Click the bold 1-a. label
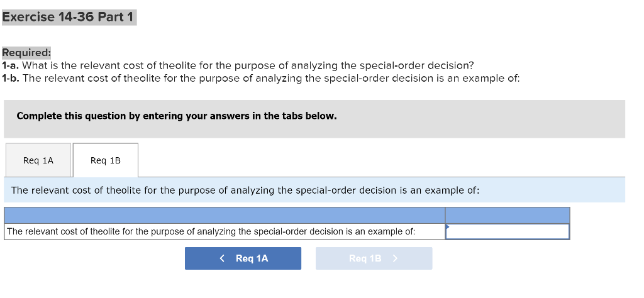Image resolution: width=644 pixels, height=298 pixels. click(11, 65)
